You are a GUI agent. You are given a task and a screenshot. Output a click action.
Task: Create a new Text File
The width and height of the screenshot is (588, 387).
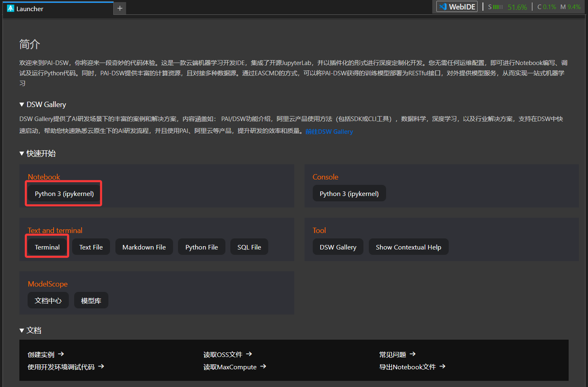91,247
